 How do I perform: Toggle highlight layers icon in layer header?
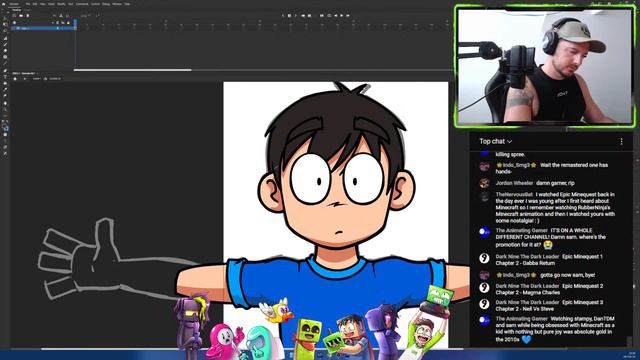[53, 23]
